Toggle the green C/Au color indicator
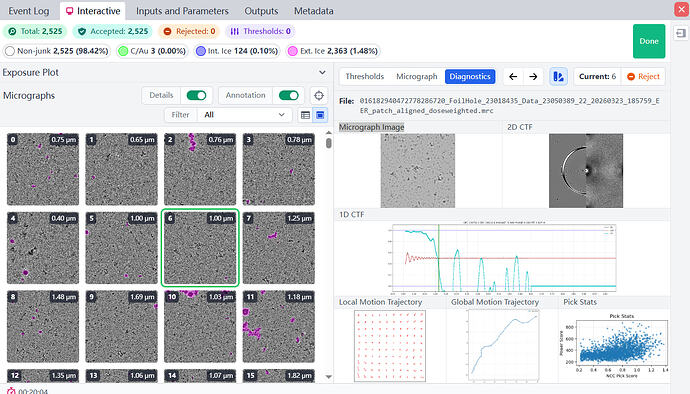Viewport: 690px width, 394px height. [123, 51]
